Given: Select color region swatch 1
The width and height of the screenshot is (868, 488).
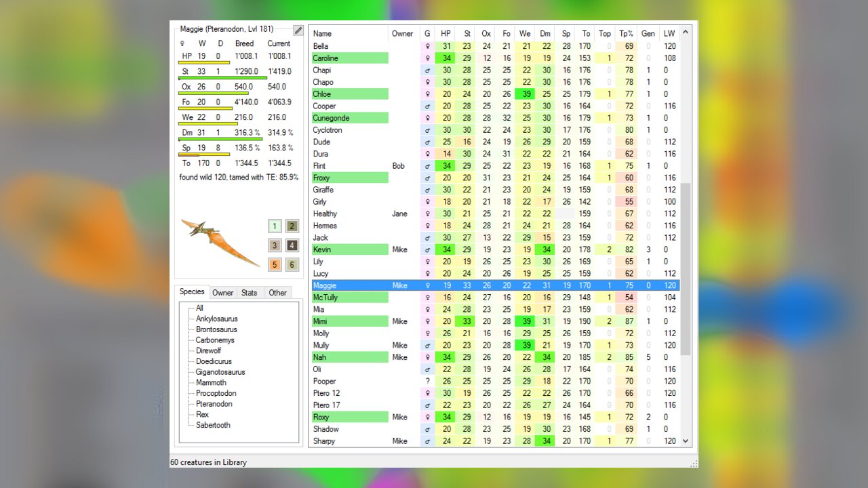Looking at the screenshot, I should 274,226.
